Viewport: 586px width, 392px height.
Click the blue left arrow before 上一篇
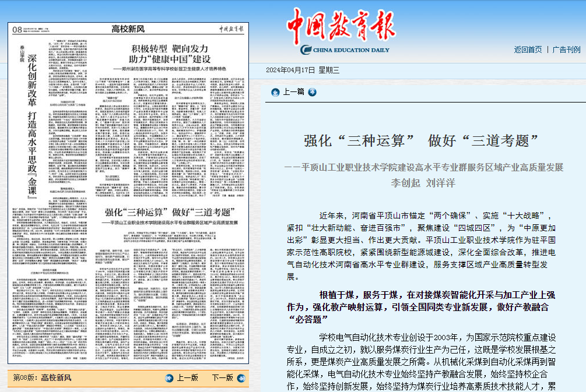[x=275, y=92]
